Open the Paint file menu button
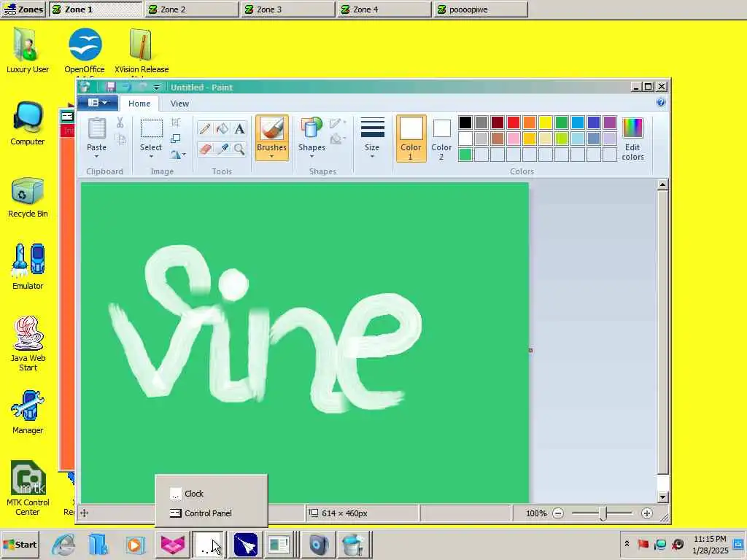 98,102
